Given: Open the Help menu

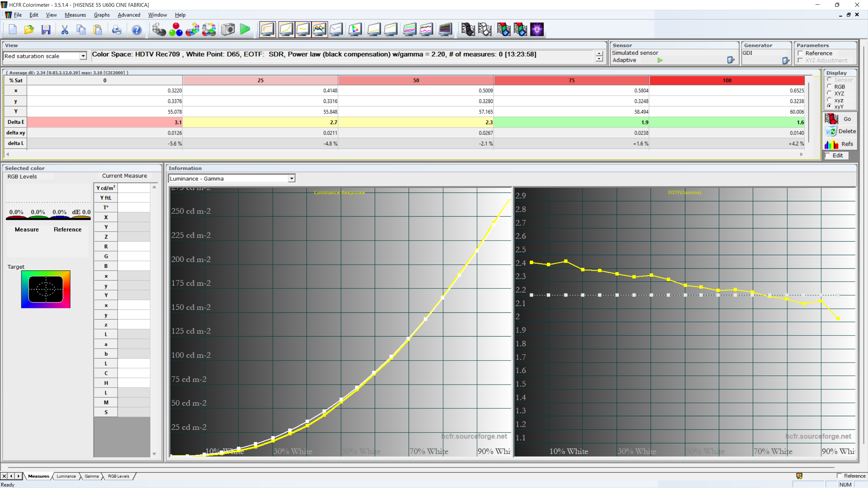Looking at the screenshot, I should pos(180,15).
